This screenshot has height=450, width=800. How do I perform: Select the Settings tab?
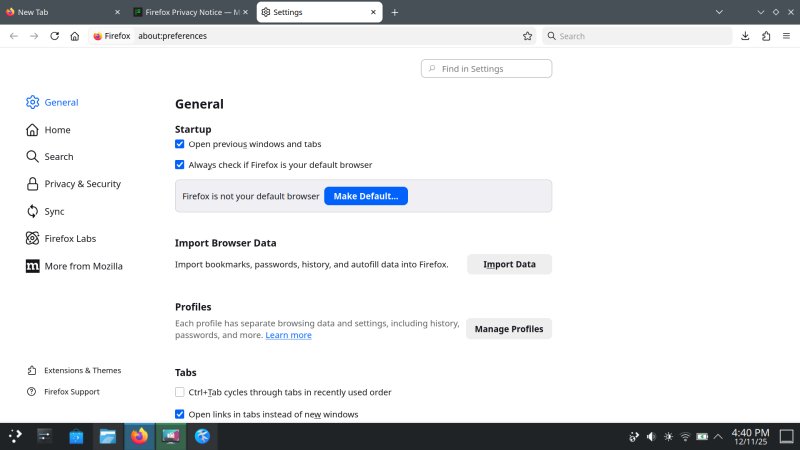click(x=319, y=12)
